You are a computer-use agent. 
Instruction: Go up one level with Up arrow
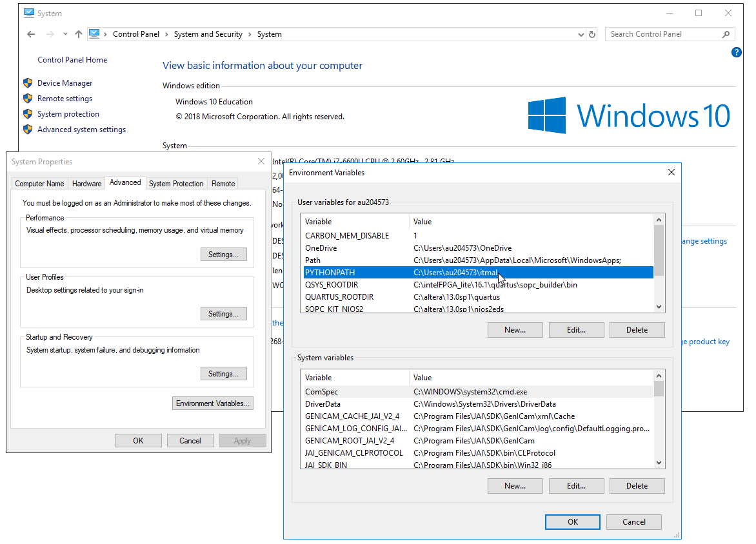(79, 34)
